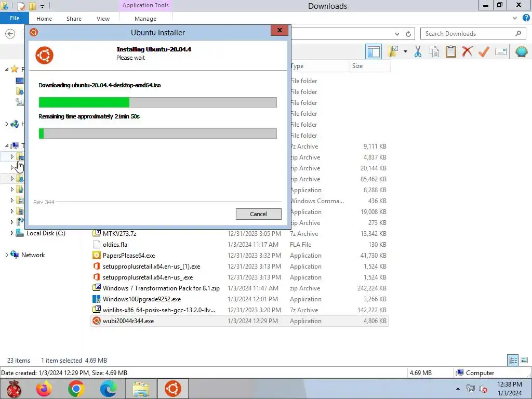Switch to Ubuntu Installer taskbar button
Viewport: 532px width, 399px height.
[x=173, y=389]
